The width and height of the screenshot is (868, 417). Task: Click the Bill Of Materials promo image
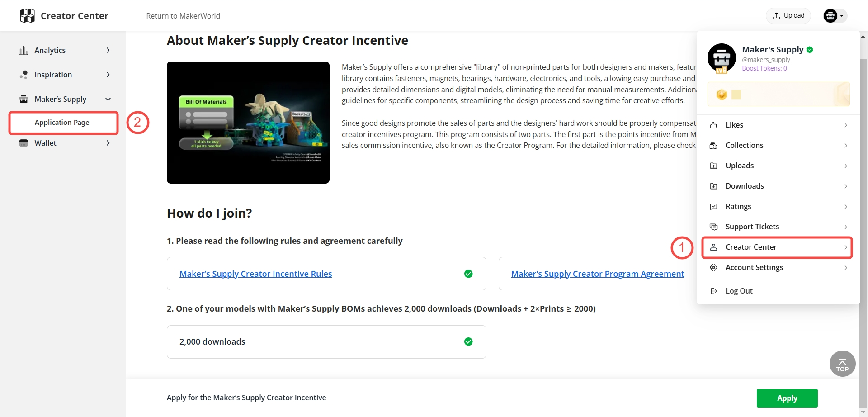(248, 123)
